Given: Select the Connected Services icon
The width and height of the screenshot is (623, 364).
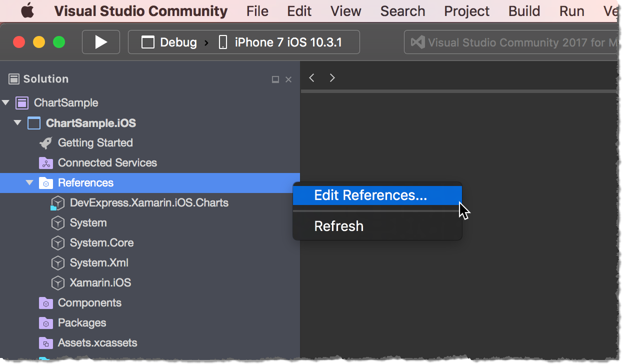Looking at the screenshot, I should click(45, 162).
